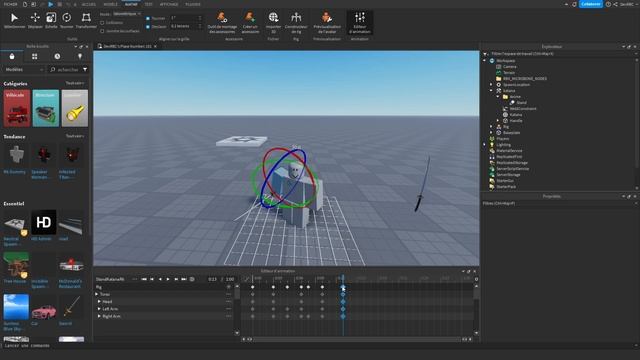
Task: Open the Importer 3D tool
Action: tap(273, 22)
